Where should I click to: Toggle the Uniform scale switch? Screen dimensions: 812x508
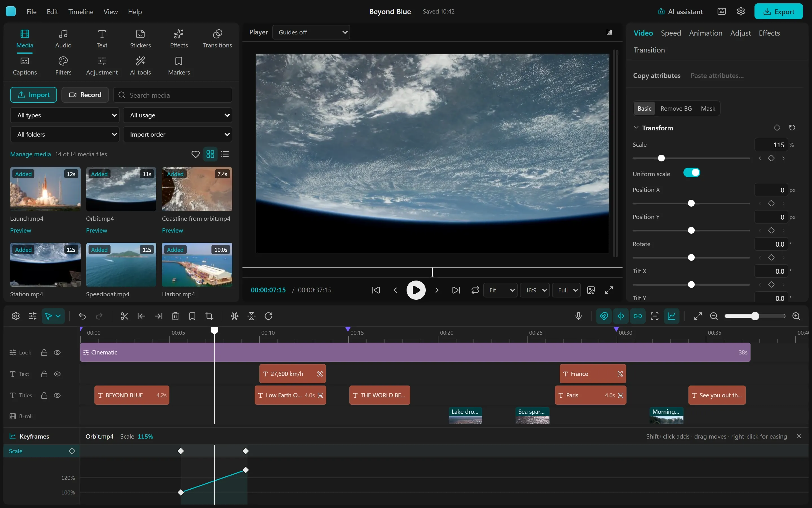coord(692,173)
